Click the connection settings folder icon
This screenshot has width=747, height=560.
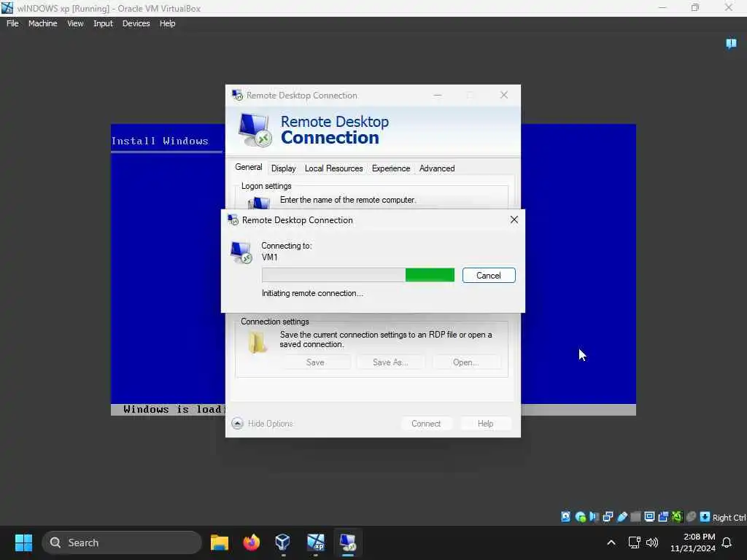(258, 342)
